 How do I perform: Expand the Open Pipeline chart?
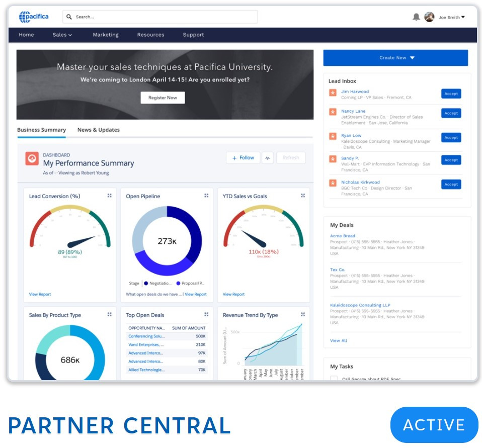pyautogui.click(x=206, y=196)
